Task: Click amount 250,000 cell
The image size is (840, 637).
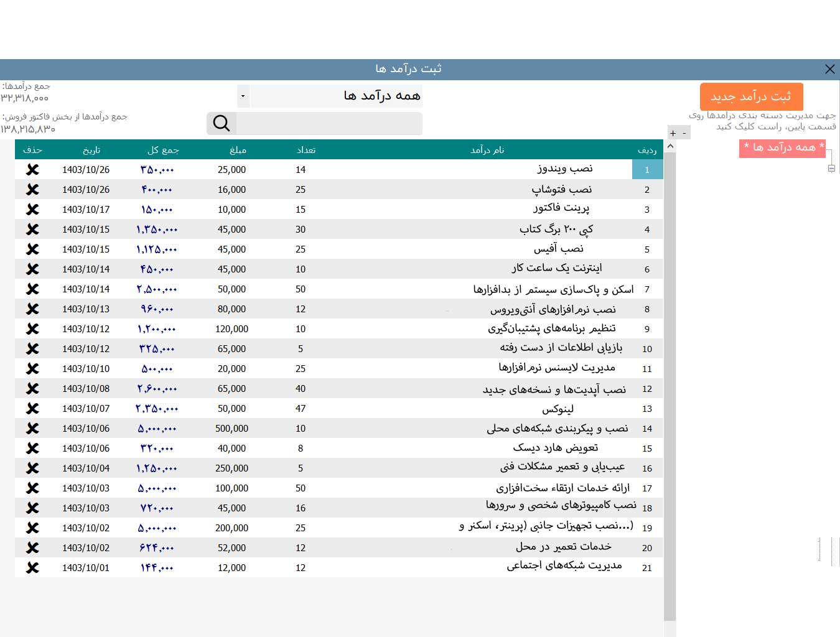Action: click(x=231, y=468)
